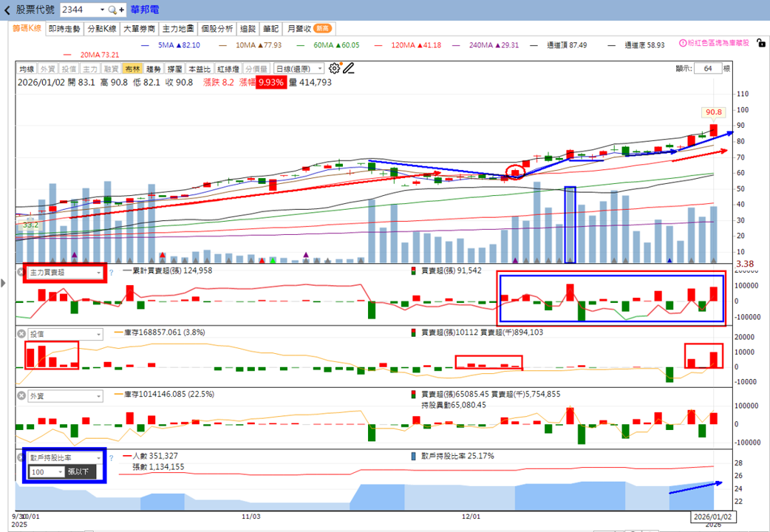Viewport: 770px width, 532px height.
Task: Open the 投信 indicator dropdown
Action: pos(65,334)
